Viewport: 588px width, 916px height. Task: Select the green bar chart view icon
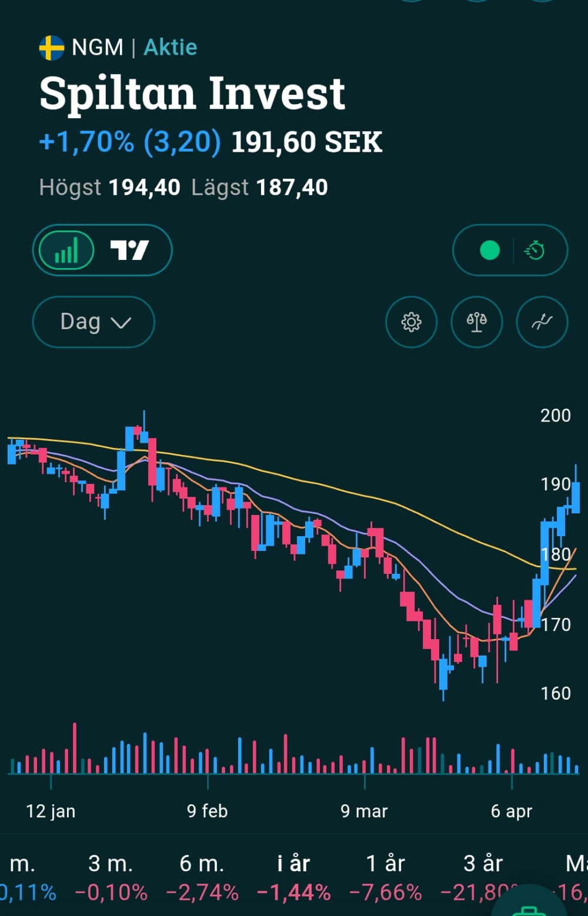(66, 250)
